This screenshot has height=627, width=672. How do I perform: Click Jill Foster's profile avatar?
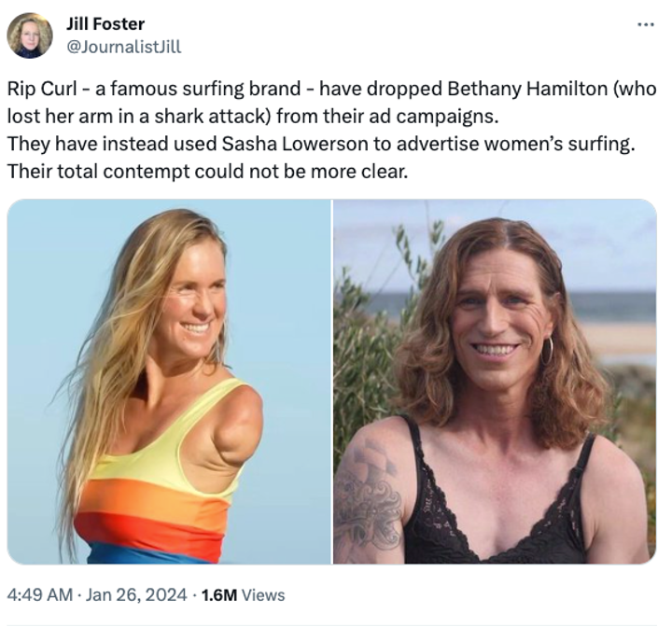pos(30,35)
